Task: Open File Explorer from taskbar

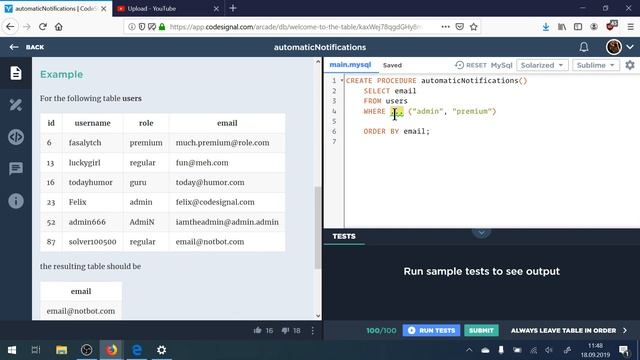Action: 62,350
